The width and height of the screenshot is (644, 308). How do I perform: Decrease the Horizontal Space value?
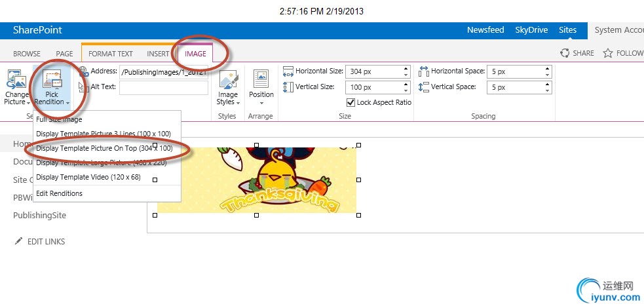coord(547,75)
